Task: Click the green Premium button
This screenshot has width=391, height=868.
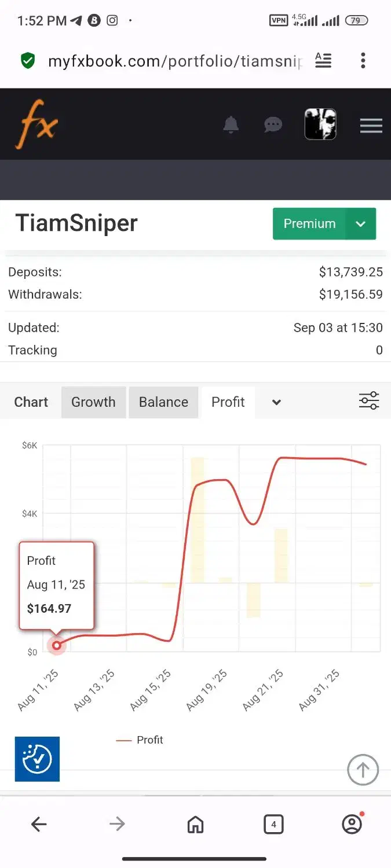Action: (309, 224)
